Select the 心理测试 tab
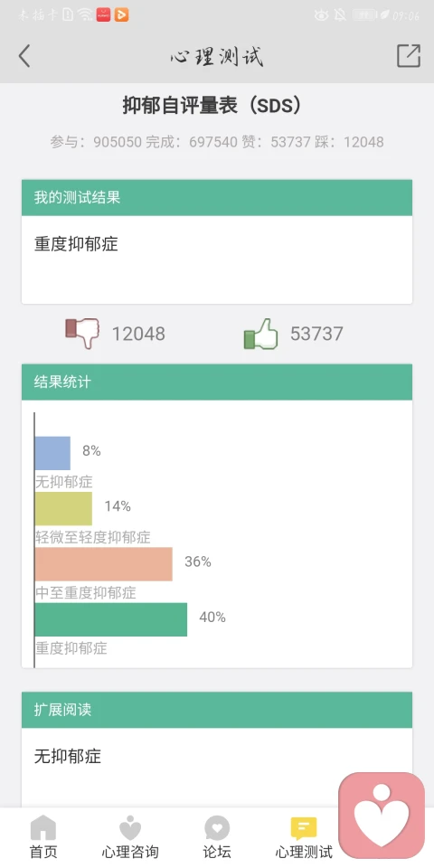The width and height of the screenshot is (434, 868). 304,837
